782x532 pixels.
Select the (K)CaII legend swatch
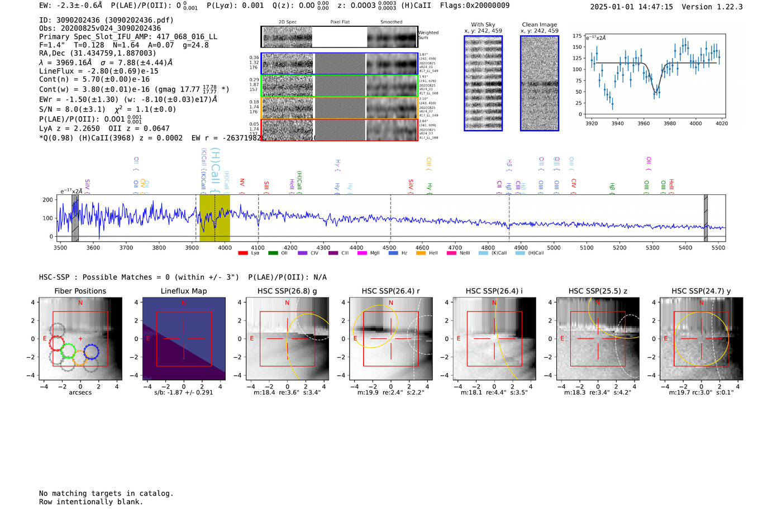(483, 253)
